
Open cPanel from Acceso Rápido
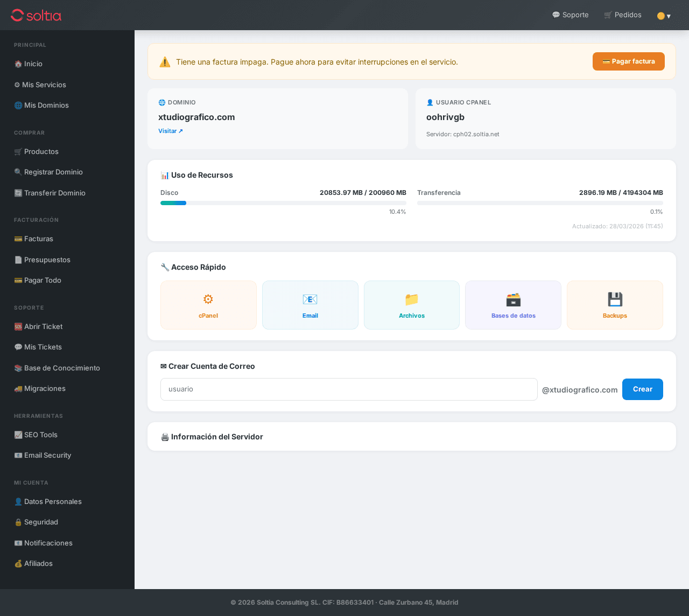click(208, 305)
